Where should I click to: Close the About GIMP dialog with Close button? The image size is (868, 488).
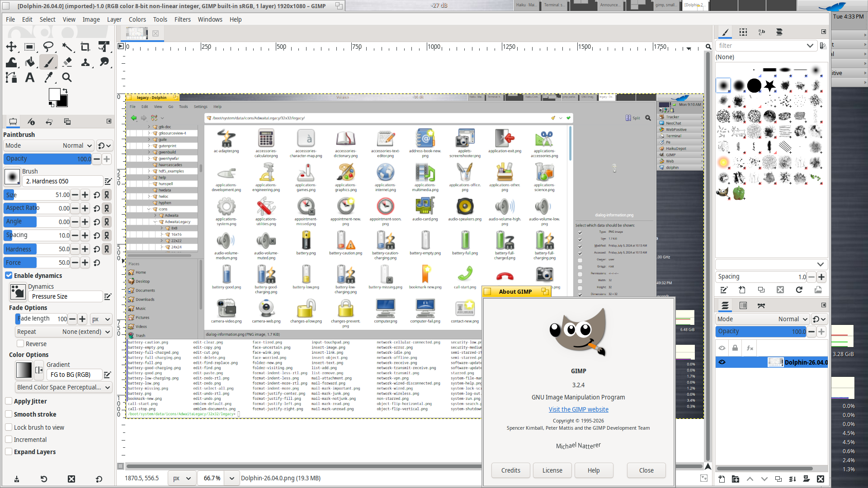[x=646, y=470]
